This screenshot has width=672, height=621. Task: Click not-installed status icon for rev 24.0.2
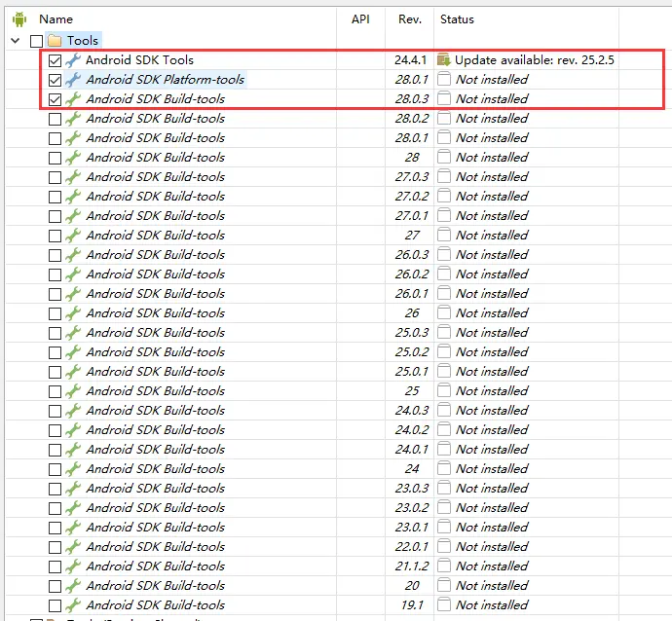pyautogui.click(x=444, y=430)
